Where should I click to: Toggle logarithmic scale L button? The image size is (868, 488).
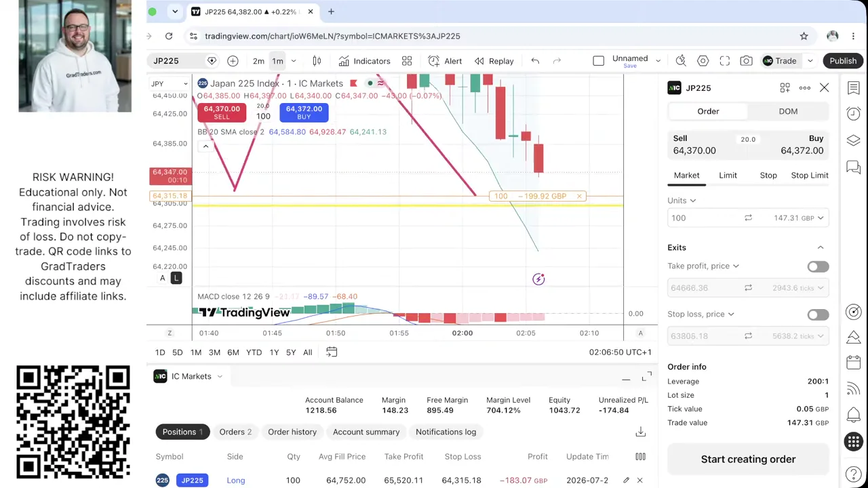(176, 279)
